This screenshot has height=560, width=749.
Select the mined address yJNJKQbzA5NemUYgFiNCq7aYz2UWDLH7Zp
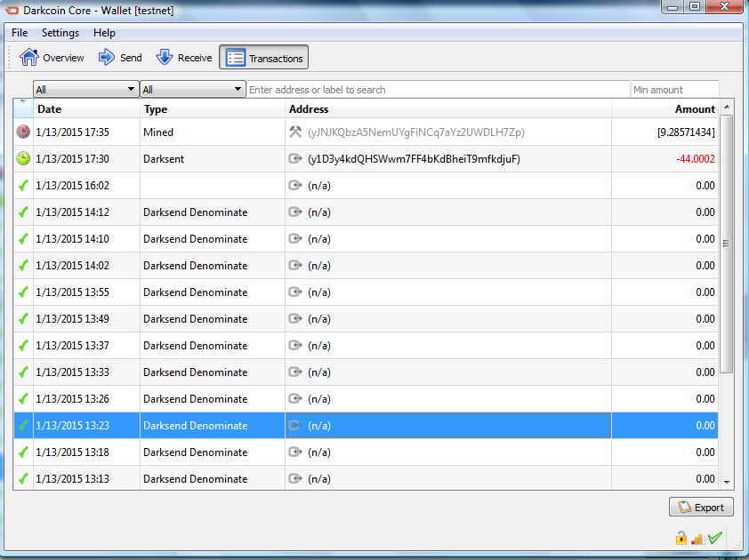[x=416, y=132]
